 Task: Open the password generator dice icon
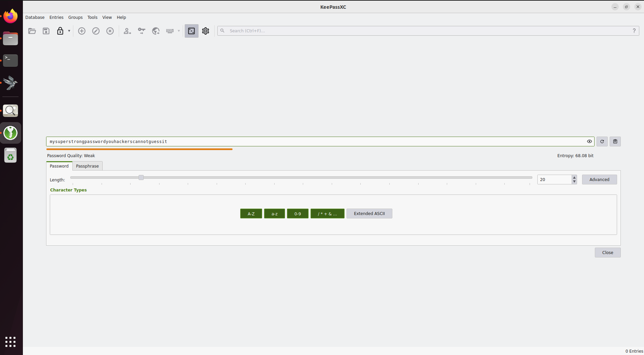(x=191, y=31)
